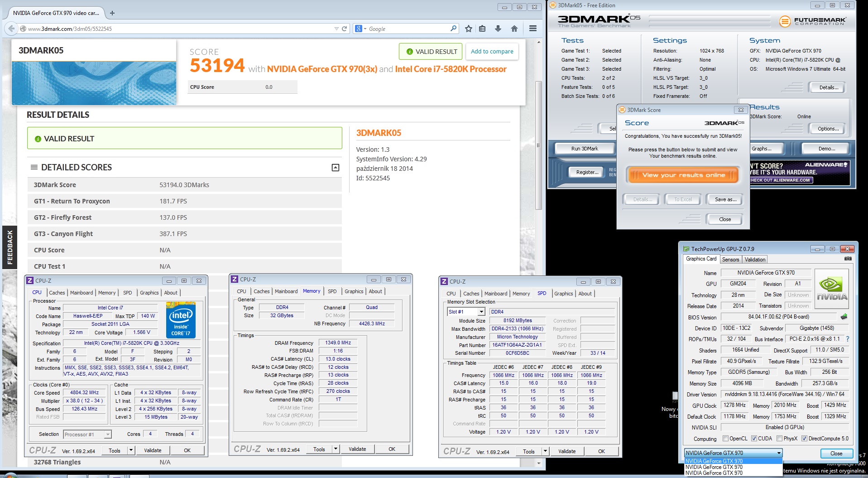Collapse the Detailed Scores section icon

tap(336, 168)
